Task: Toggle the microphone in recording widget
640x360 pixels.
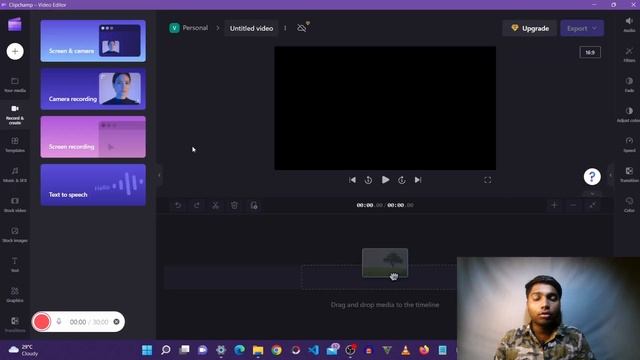Action: (59, 322)
